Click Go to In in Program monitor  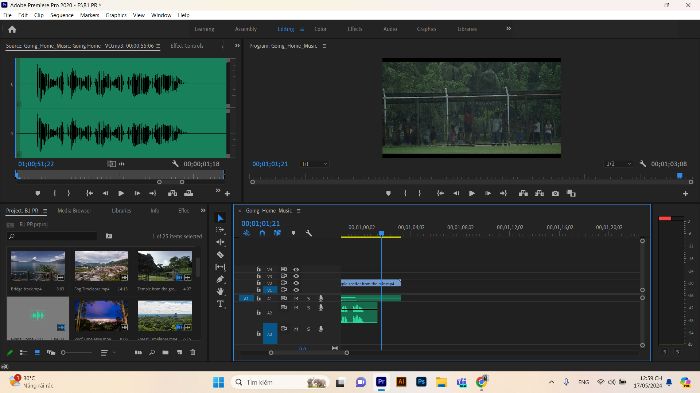440,193
